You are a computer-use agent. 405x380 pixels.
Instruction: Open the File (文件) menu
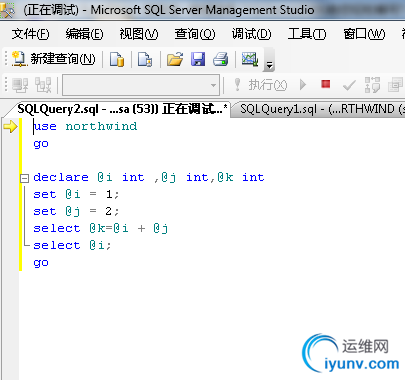(x=30, y=34)
